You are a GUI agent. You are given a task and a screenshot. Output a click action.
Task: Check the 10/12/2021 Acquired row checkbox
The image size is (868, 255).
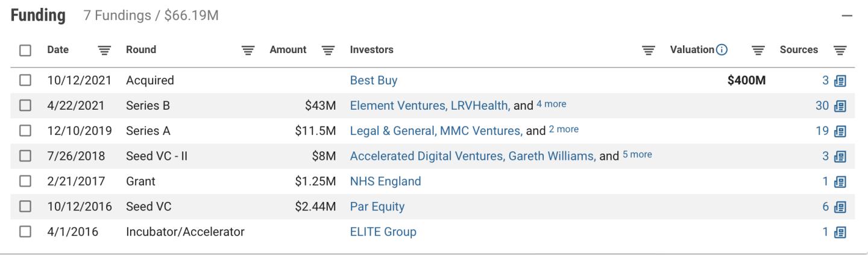[25, 80]
